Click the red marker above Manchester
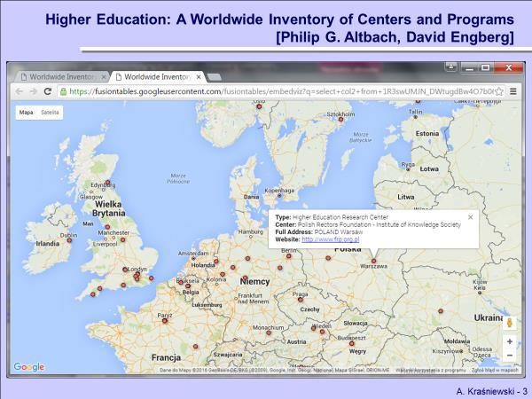The height and width of the screenshot is (399, 532). pos(107,227)
